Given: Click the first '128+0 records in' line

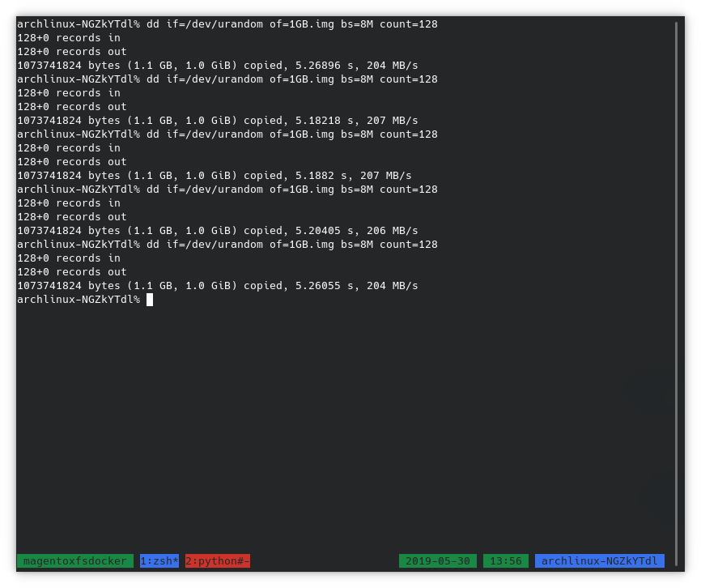Looking at the screenshot, I should (69, 37).
